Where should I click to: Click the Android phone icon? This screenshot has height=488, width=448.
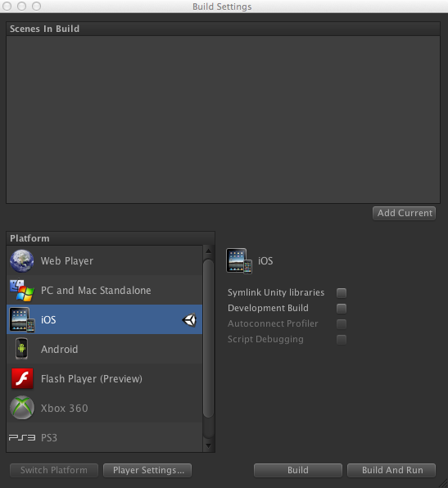click(21, 349)
